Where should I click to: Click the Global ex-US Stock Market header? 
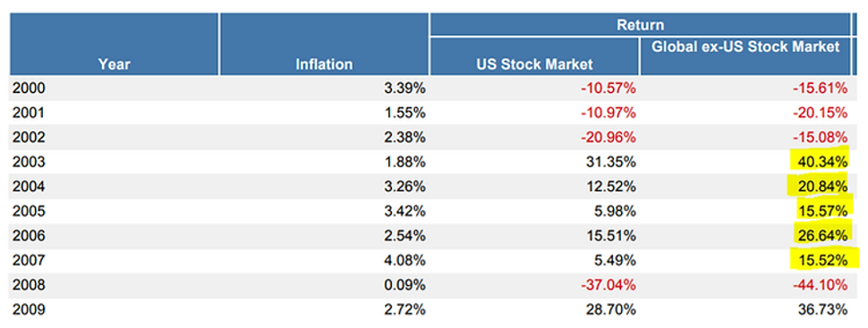[x=745, y=47]
